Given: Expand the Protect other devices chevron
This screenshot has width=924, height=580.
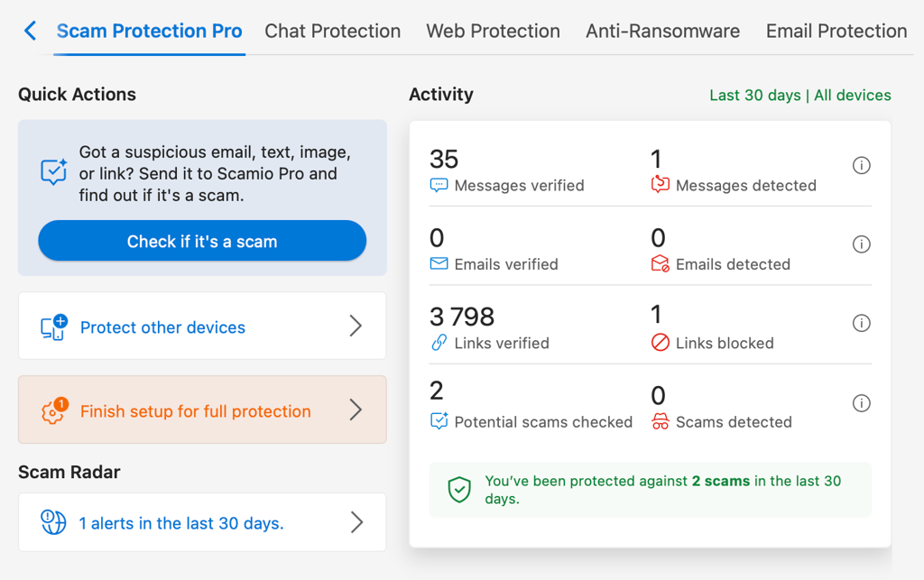Looking at the screenshot, I should (356, 326).
